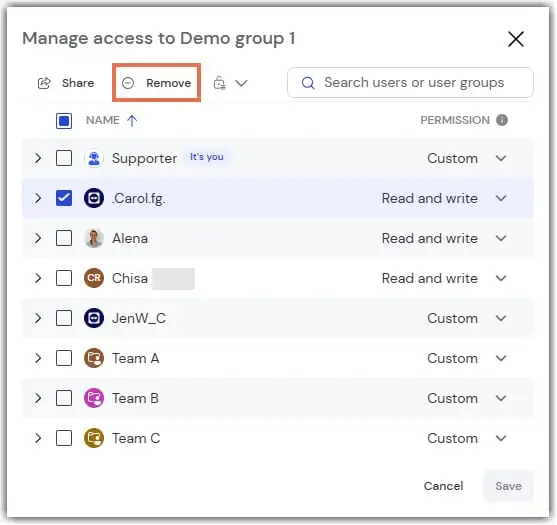Image resolution: width=557 pixels, height=525 pixels.
Task: Click the "It's you" badge
Action: (x=207, y=157)
